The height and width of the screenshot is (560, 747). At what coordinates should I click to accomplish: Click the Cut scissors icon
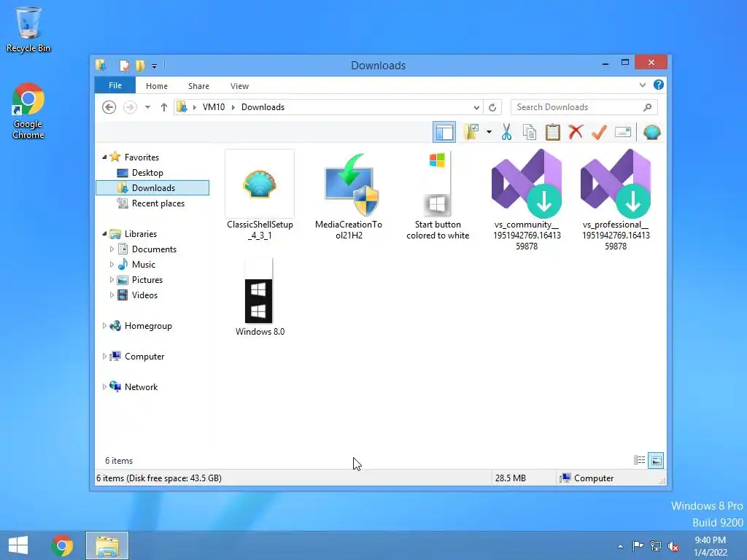coord(506,132)
